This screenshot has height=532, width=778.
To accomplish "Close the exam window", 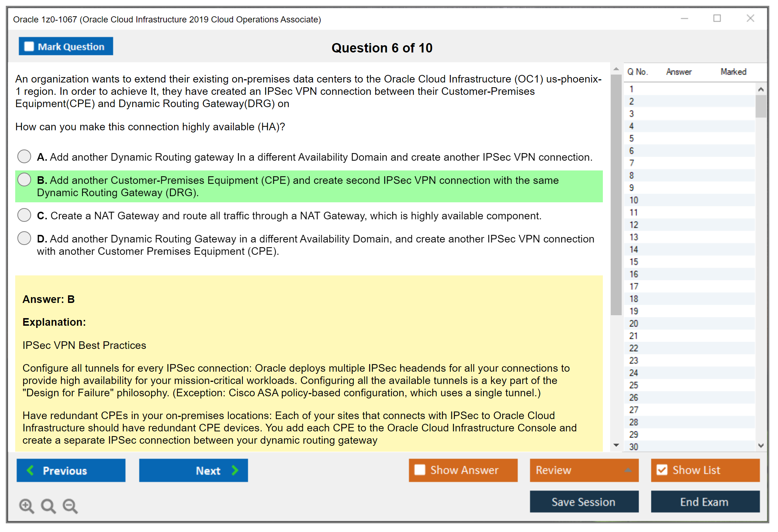I will 750,18.
